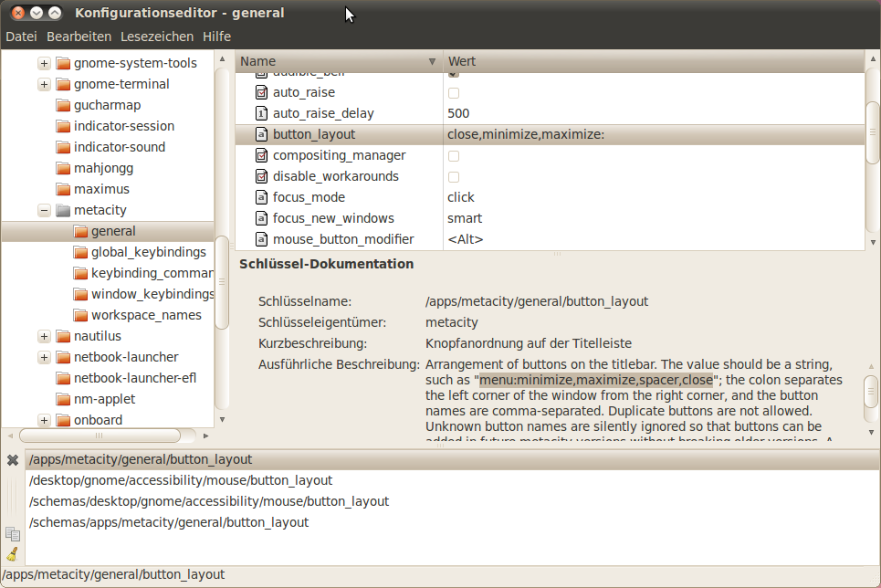
Task: Copy search results with the copy icon
Action: [13, 533]
